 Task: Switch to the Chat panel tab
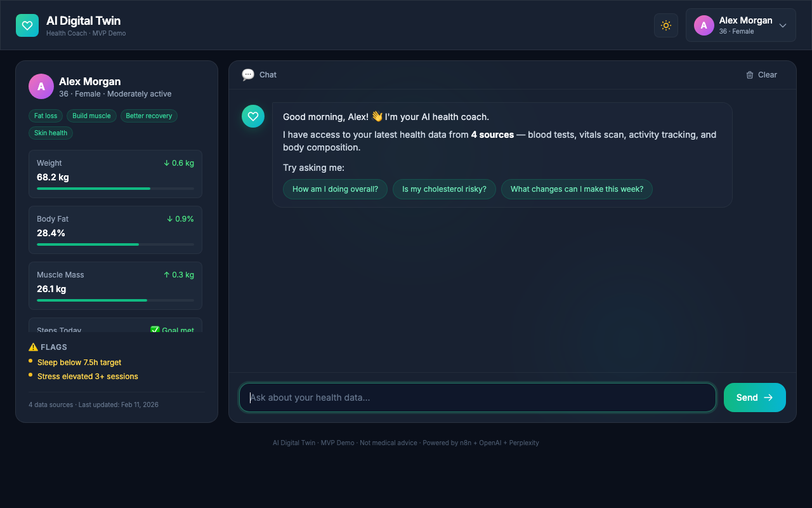[x=259, y=74]
